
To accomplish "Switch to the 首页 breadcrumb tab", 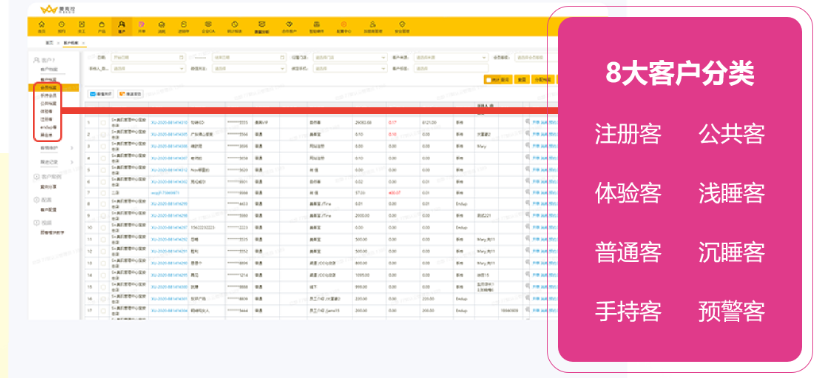I will pos(50,42).
